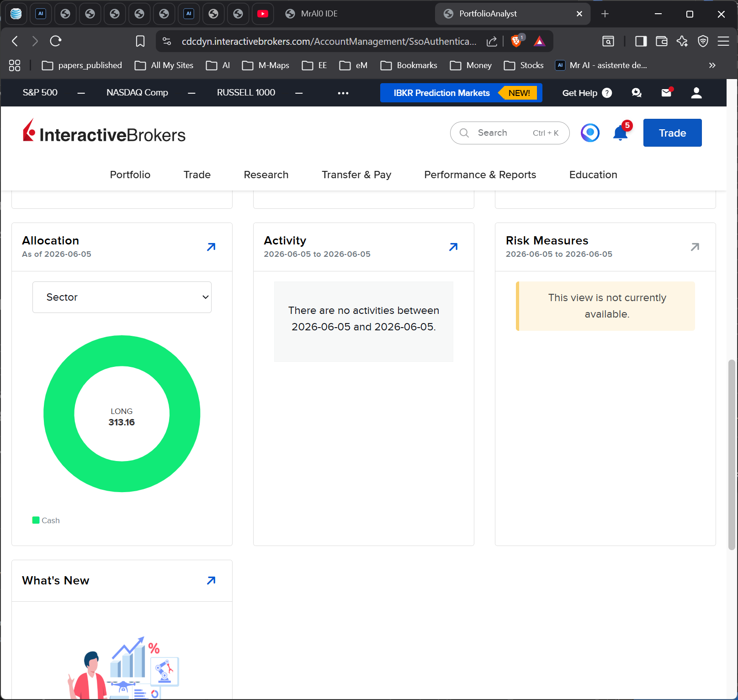Click the green Cash color swatch
This screenshot has width=738, height=700.
pyautogui.click(x=36, y=520)
